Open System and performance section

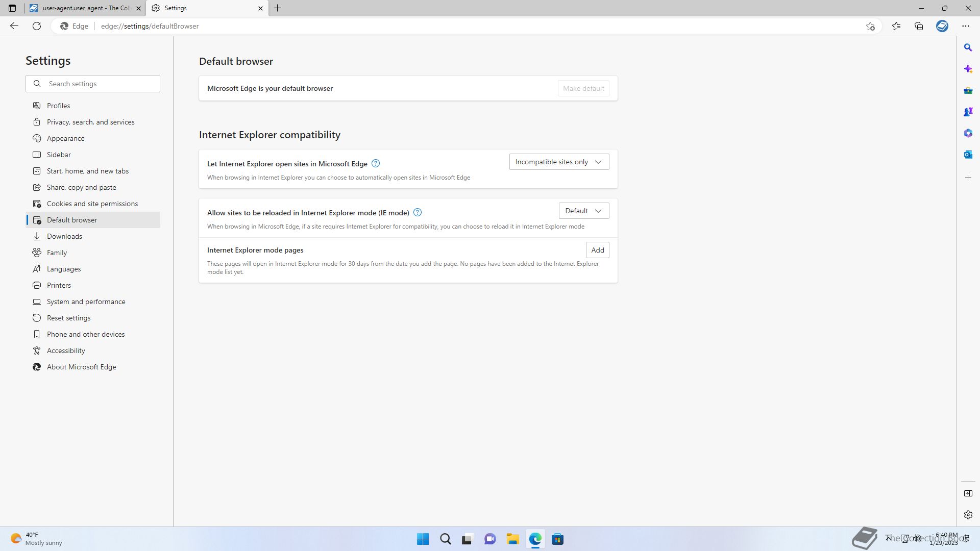(x=93, y=302)
